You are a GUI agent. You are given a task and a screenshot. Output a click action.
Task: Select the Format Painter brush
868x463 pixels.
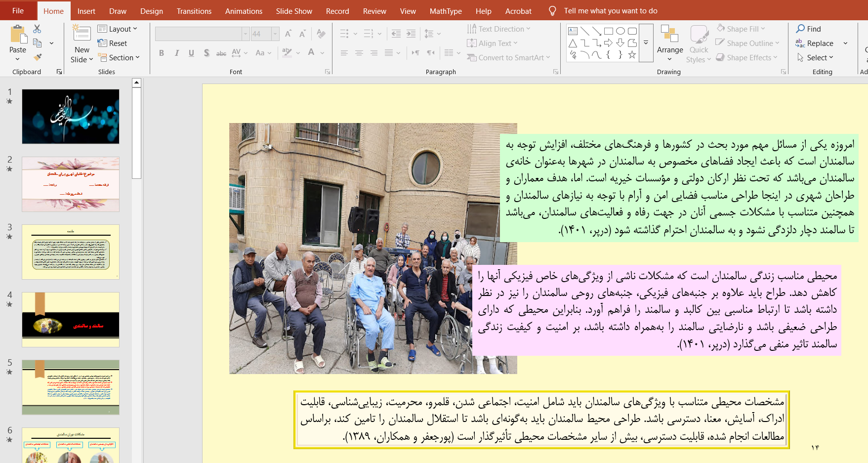click(38, 57)
